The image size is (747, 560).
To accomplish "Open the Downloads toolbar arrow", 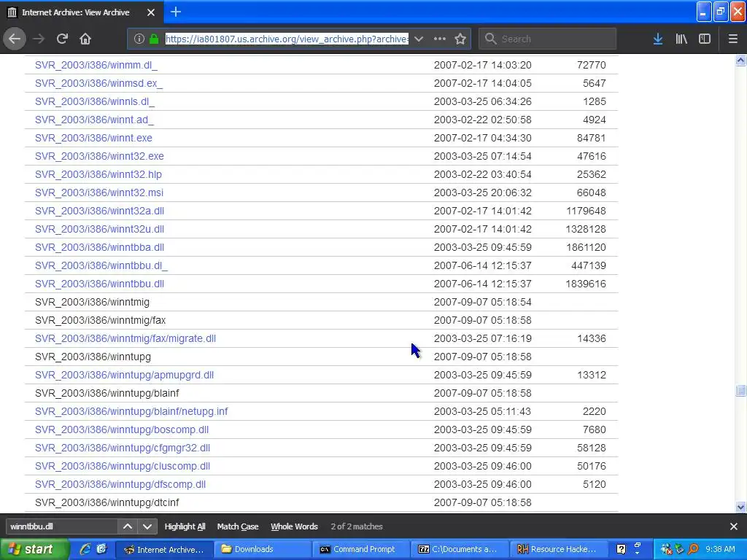I will [658, 39].
